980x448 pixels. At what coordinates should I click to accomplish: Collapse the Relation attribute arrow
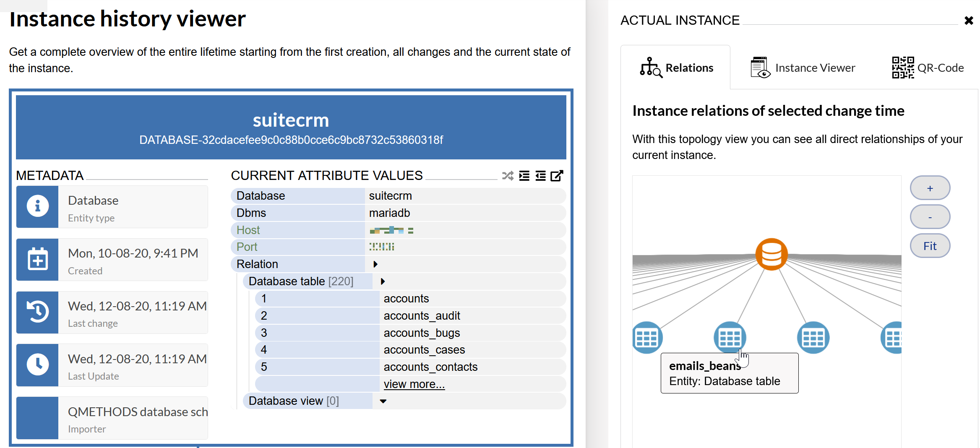(375, 264)
